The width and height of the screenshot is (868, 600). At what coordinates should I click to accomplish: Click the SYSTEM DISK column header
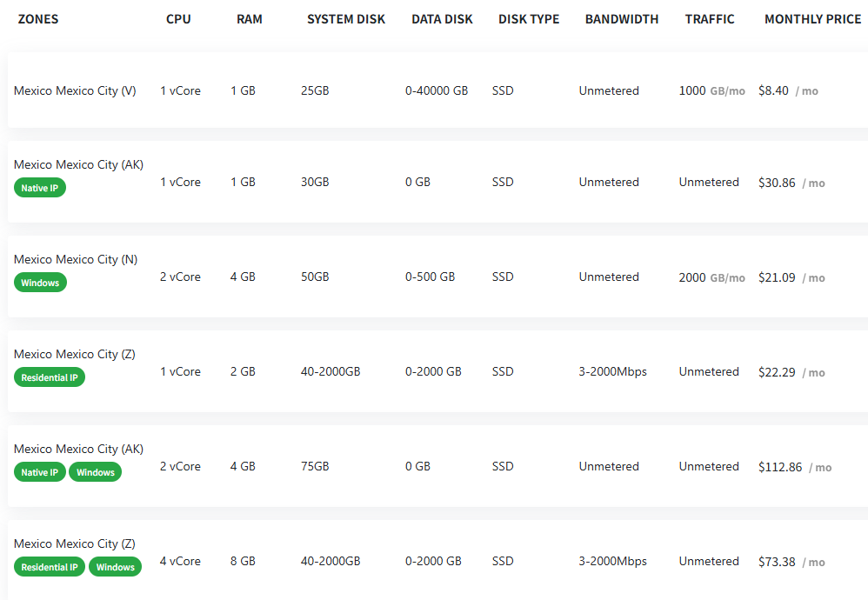click(346, 19)
